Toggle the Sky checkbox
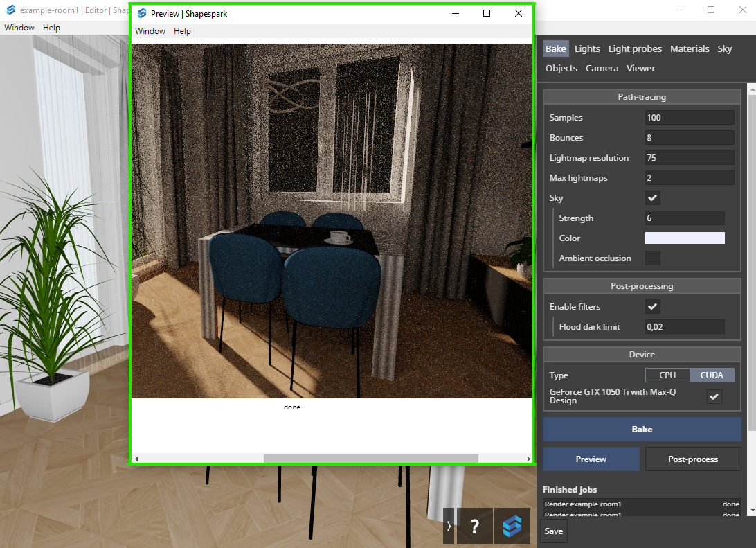Image resolution: width=756 pixels, height=548 pixels. tap(652, 198)
